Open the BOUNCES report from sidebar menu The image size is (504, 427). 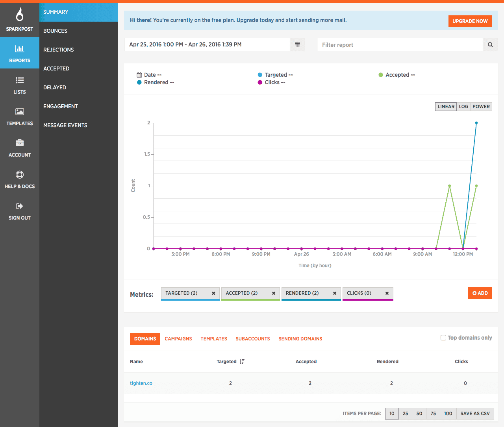coord(55,31)
